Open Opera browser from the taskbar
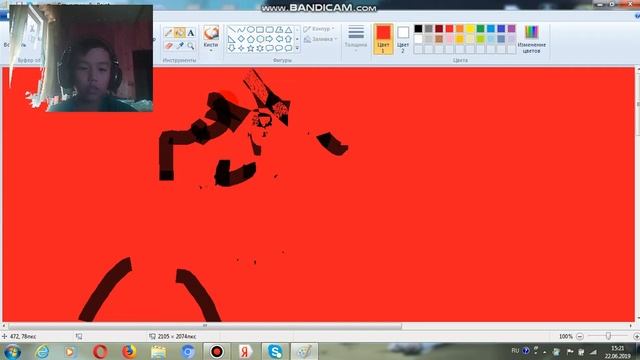 100,351
